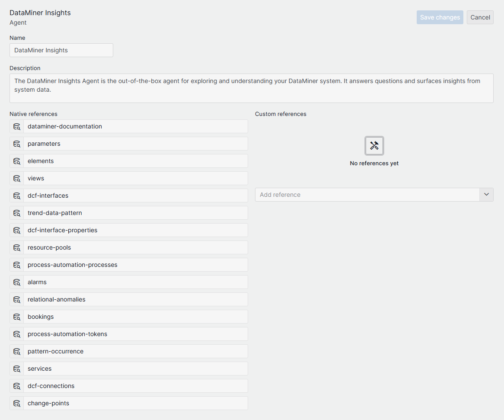Image resolution: width=504 pixels, height=420 pixels.
Task: Select the parameters reference text
Action: coord(44,144)
